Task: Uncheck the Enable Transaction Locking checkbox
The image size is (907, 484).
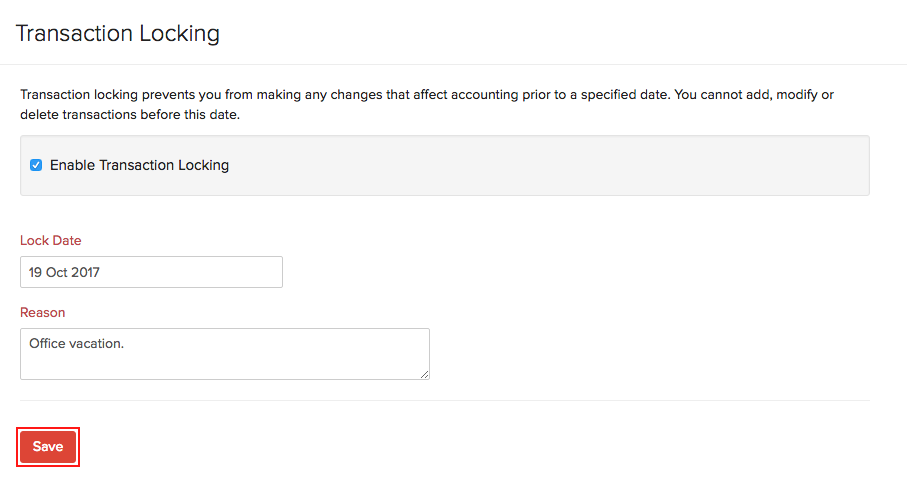Action: tap(36, 165)
